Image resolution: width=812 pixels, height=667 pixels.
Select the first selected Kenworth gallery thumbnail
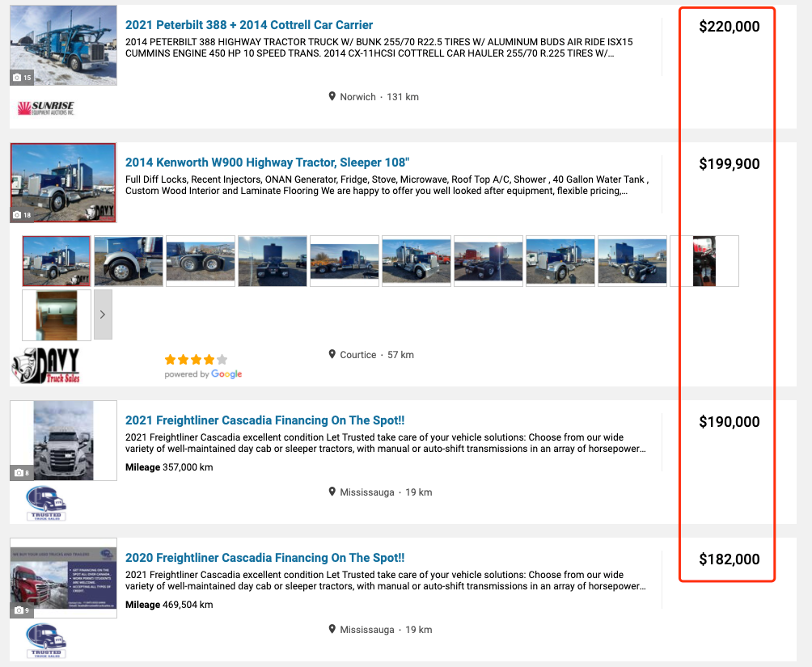click(57, 261)
